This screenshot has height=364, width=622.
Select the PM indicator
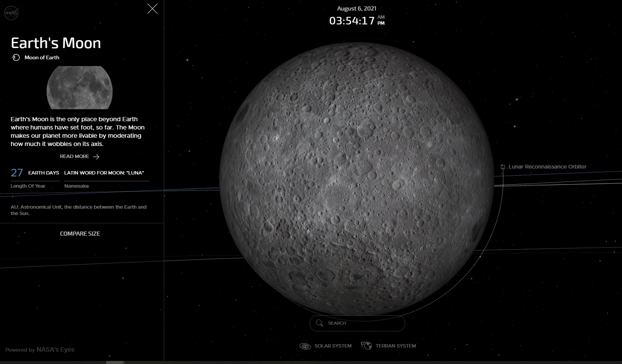tap(381, 23)
